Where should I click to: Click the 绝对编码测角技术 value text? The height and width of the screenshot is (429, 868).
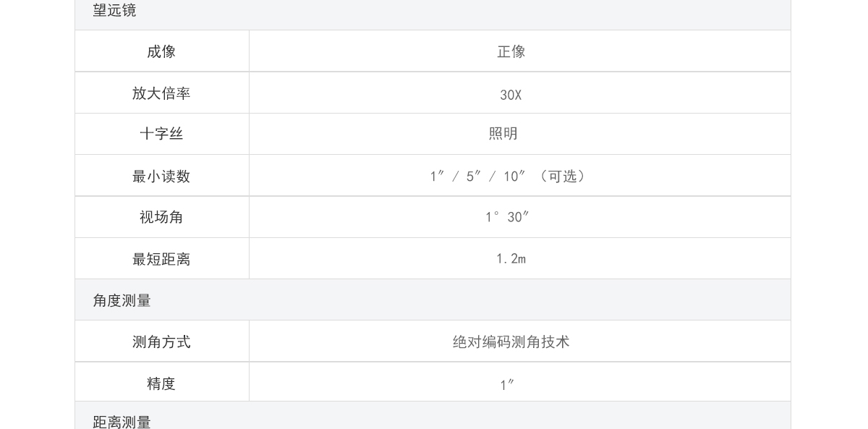511,341
